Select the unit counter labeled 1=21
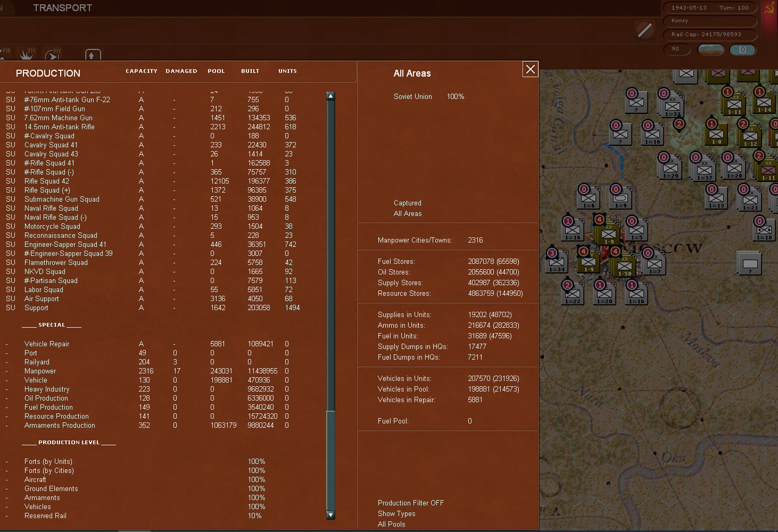This screenshot has height=532, width=778. pyautogui.click(x=750, y=198)
